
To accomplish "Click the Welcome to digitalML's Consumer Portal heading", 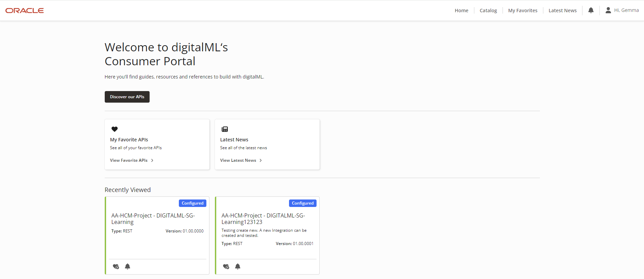I will tap(166, 54).
